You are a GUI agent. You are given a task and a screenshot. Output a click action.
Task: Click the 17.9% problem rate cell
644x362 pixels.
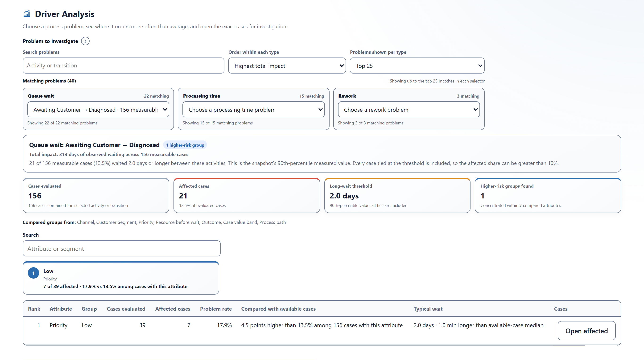[224, 325]
